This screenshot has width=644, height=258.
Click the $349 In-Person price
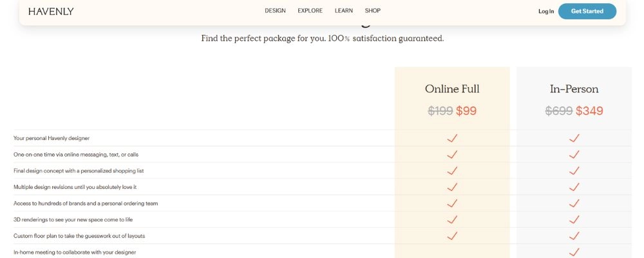[x=589, y=111]
